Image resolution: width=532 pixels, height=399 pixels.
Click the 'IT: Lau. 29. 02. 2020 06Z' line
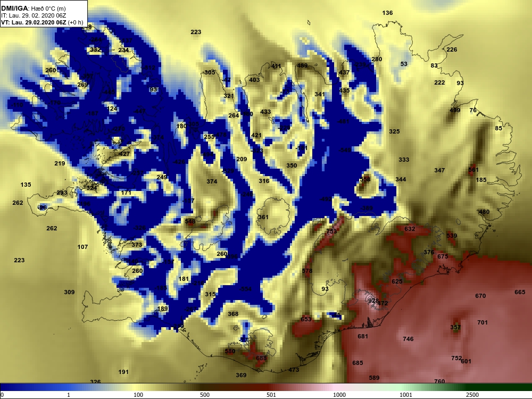click(x=33, y=15)
